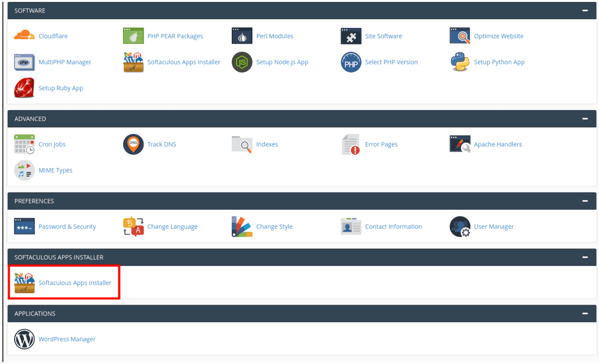The width and height of the screenshot is (599, 364).
Task: Open the Password & Security icon
Action: pos(25,226)
